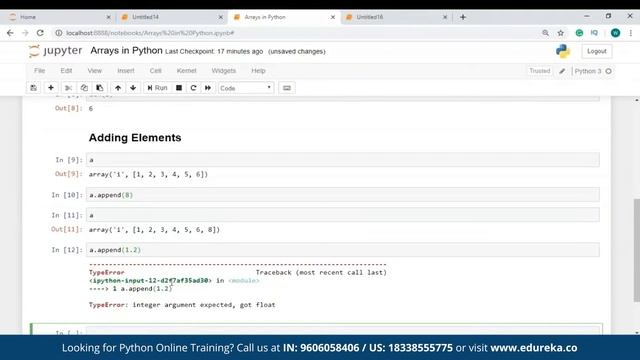
Task: Move selected cell up arrow
Action: tap(118, 88)
